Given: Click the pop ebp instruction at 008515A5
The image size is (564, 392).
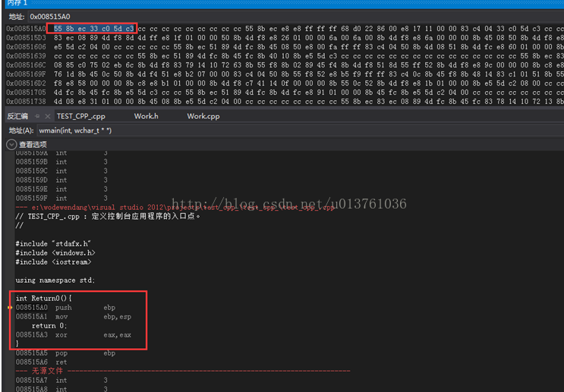Looking at the screenshot, I should click(65, 353).
